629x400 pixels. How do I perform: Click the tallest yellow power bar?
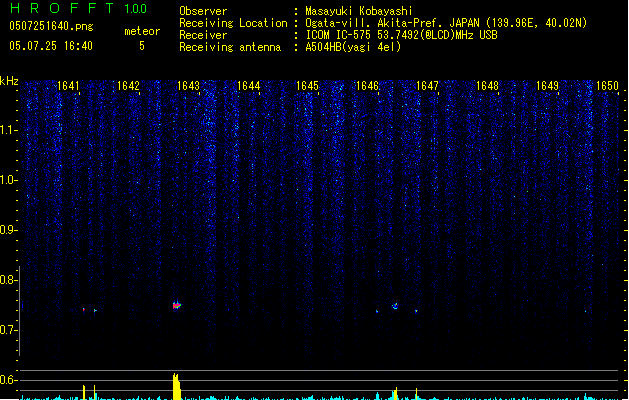point(177,387)
